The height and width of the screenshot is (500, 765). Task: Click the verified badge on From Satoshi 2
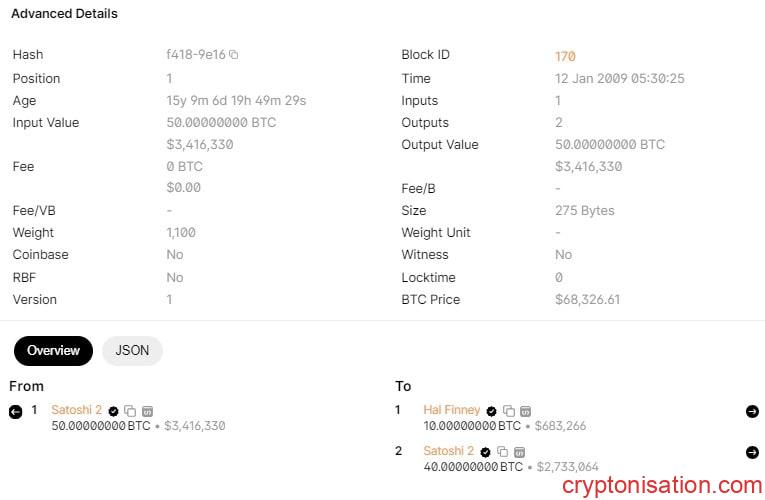114,411
